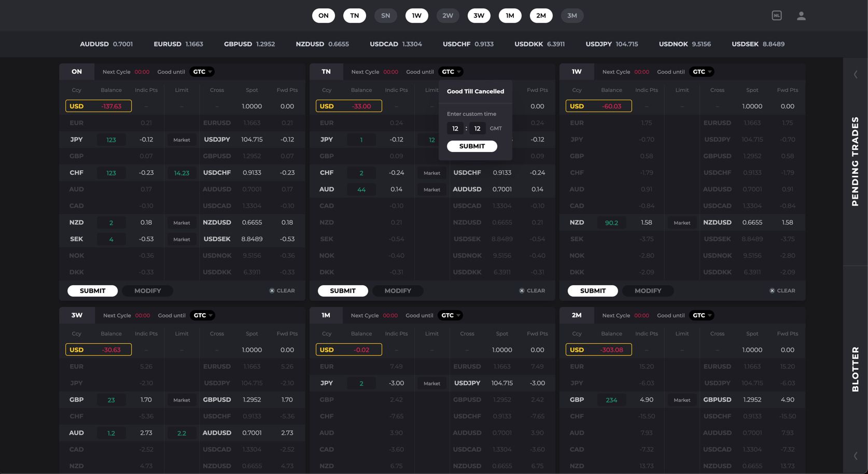Expand the Blotter side panel chevron
This screenshot has height=474, width=868.
[x=856, y=456]
